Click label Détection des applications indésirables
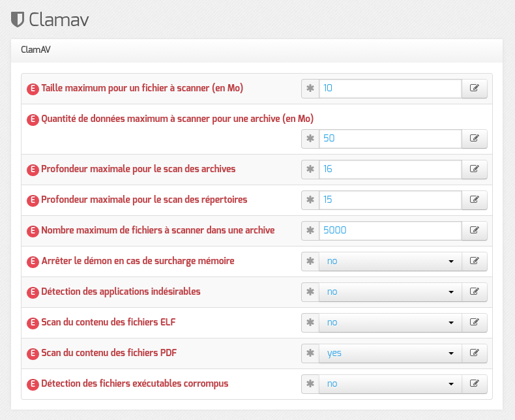This screenshot has width=515, height=420. click(x=121, y=292)
